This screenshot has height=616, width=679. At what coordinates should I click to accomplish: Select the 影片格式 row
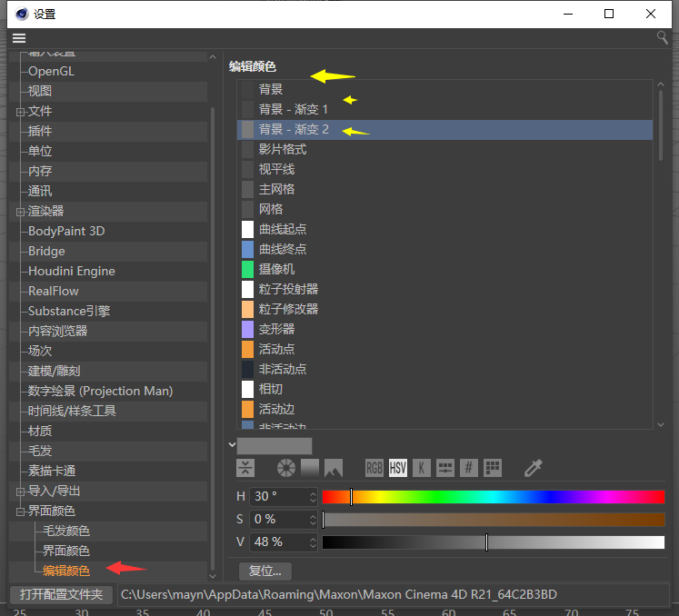[x=444, y=149]
